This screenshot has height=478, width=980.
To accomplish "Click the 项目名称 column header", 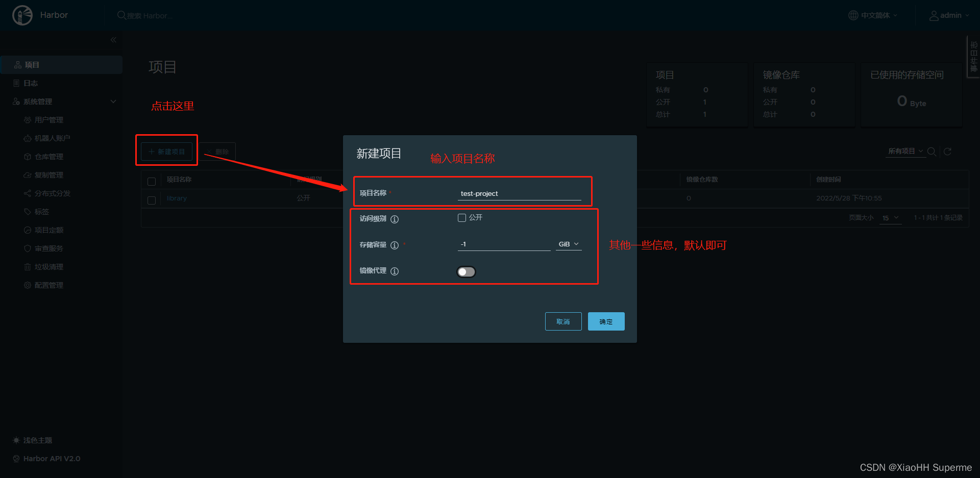I will 179,180.
